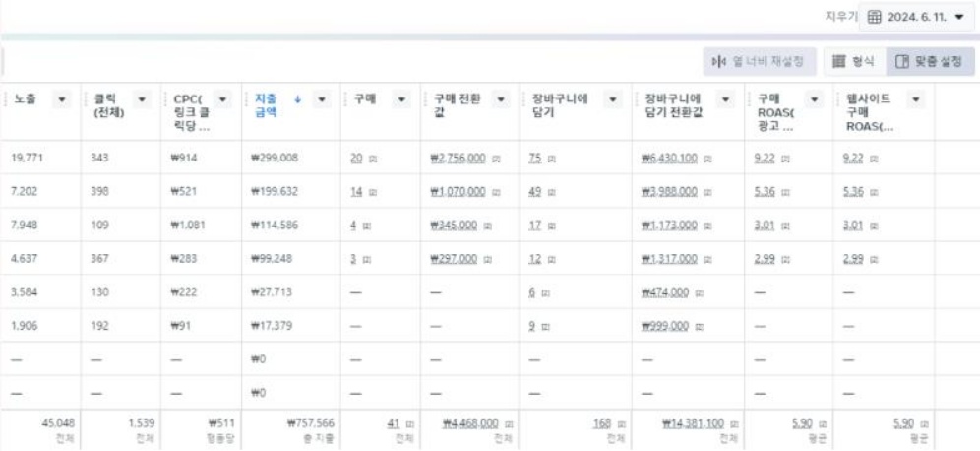Click info icon next to total ₩4,468,000
Image resolution: width=980 pixels, height=451 pixels.
tap(509, 424)
